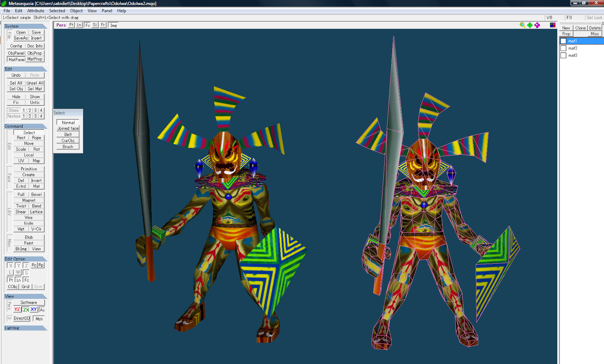
Task: Click Store slot 1
Action: click(24, 110)
